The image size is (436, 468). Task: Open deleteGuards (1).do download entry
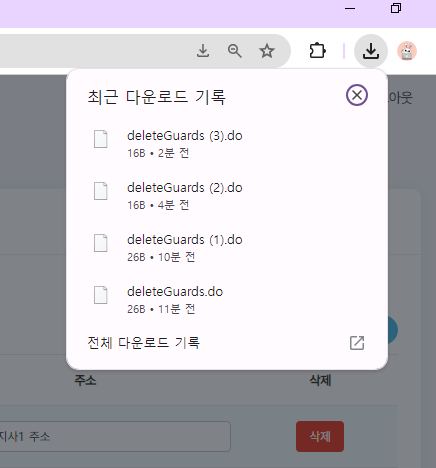point(227,248)
